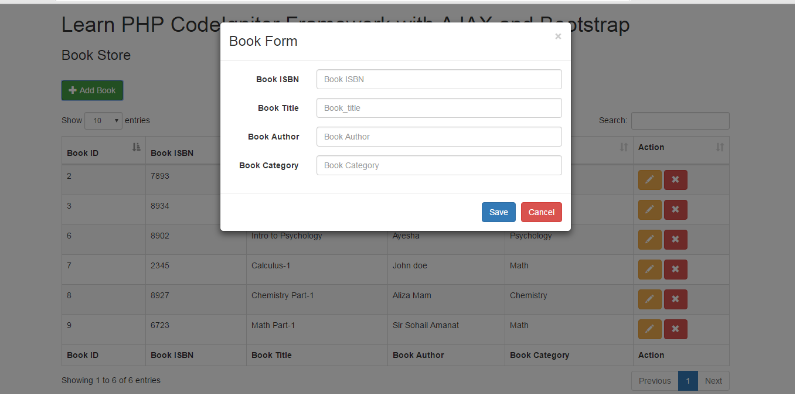Cancel the Book Form dialog
Image resolution: width=795 pixels, height=394 pixels.
pos(541,212)
